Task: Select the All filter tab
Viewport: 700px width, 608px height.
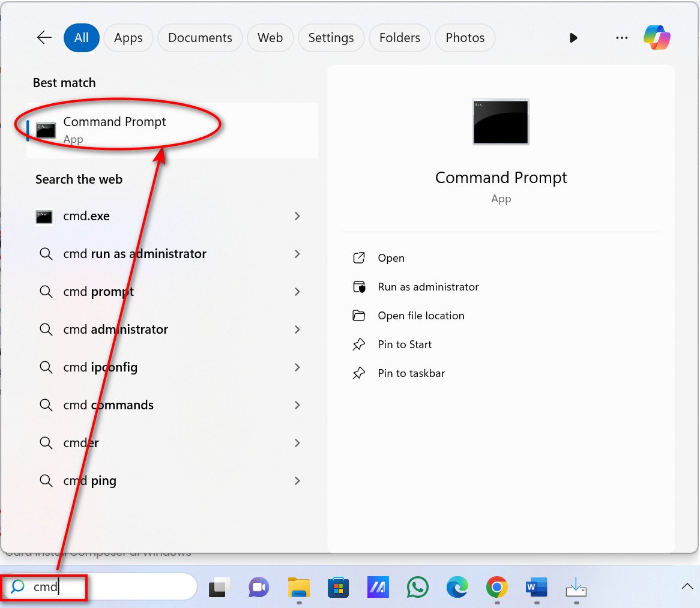Action: coord(81,38)
